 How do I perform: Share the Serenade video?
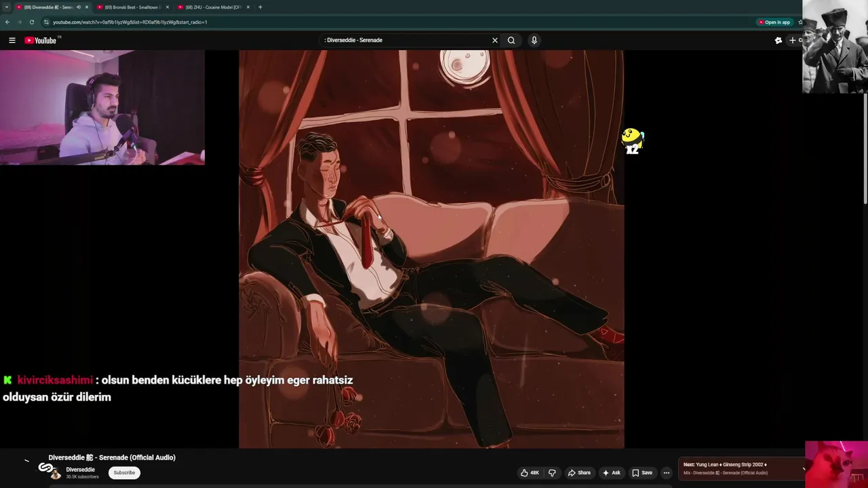tap(579, 472)
